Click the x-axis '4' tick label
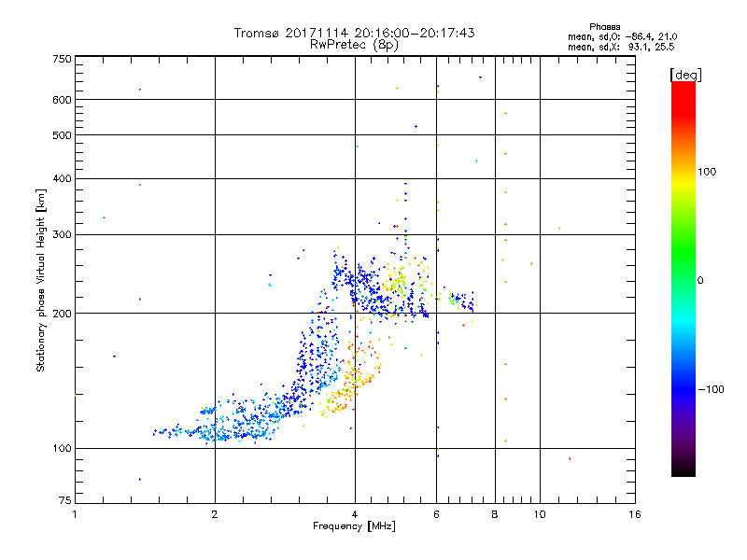 tap(355, 514)
